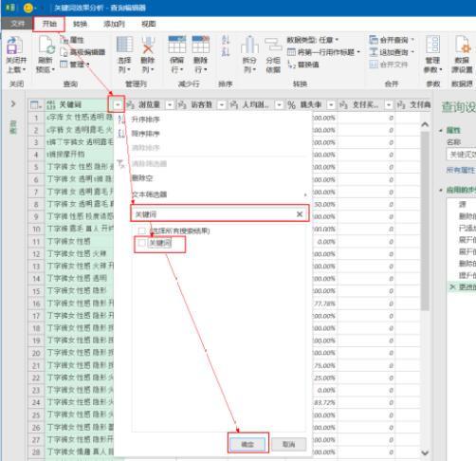Click the Choose Columns icon

pos(124,45)
